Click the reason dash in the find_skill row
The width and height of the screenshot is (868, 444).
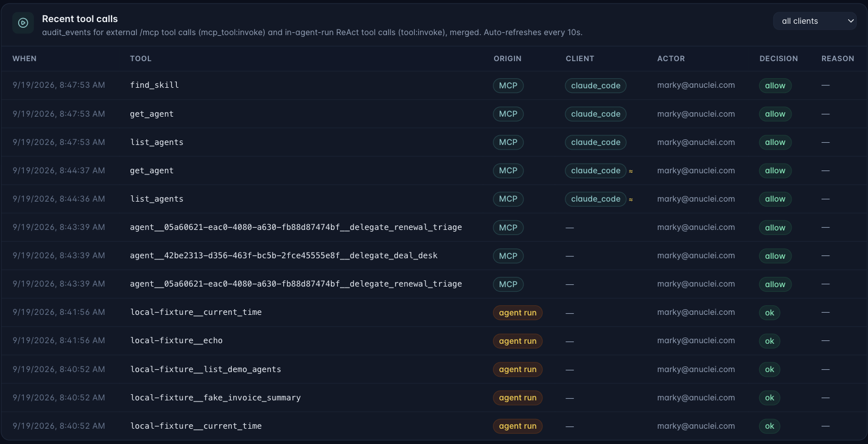point(826,85)
